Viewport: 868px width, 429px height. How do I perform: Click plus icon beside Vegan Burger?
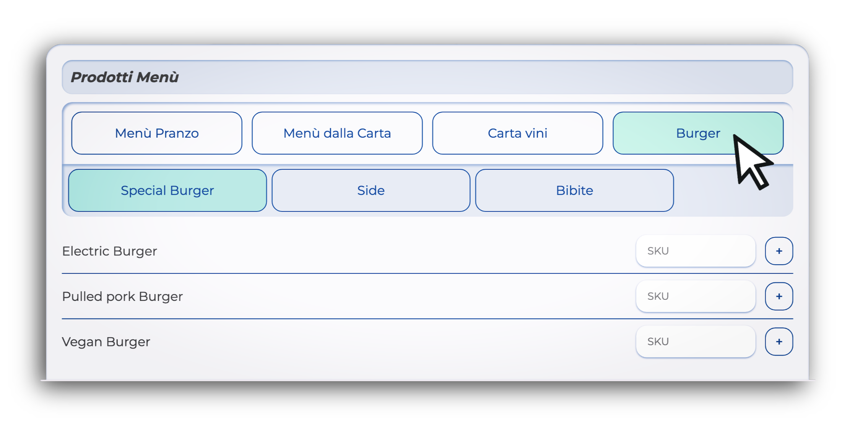[x=779, y=341]
